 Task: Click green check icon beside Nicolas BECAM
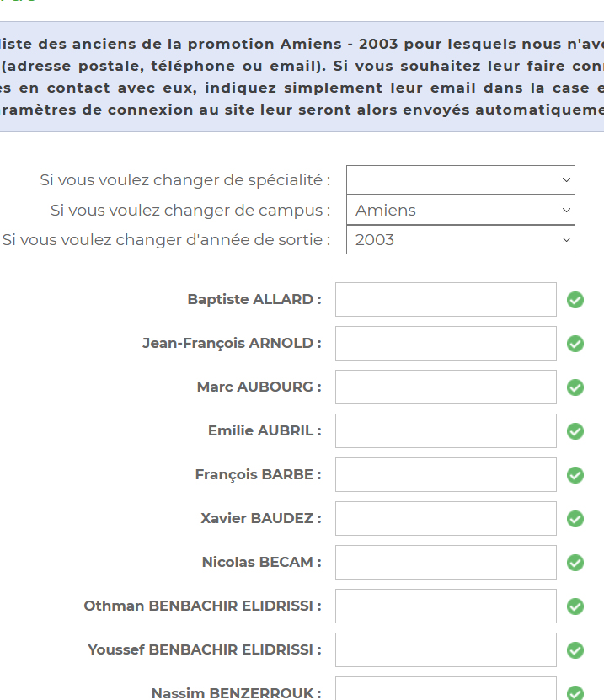pyautogui.click(x=575, y=563)
